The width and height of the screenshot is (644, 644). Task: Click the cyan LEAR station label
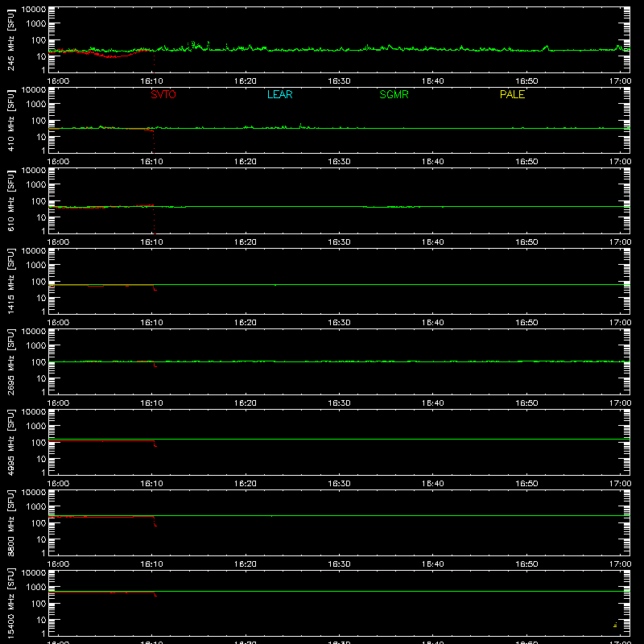click(x=279, y=94)
